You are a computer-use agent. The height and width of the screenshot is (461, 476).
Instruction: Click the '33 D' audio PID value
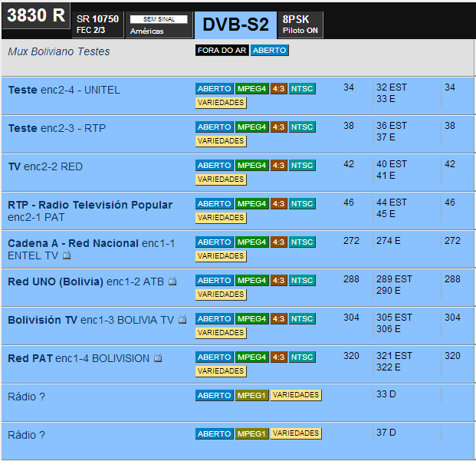386,394
